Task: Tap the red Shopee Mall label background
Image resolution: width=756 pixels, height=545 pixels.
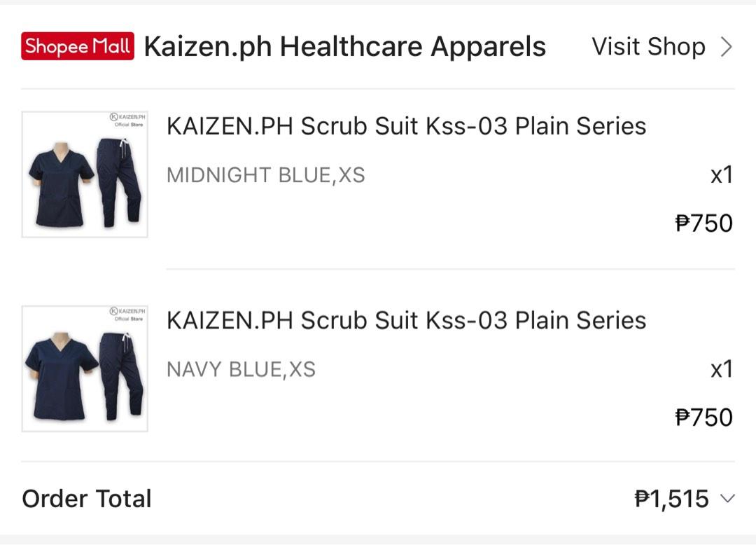Action: pos(76,46)
